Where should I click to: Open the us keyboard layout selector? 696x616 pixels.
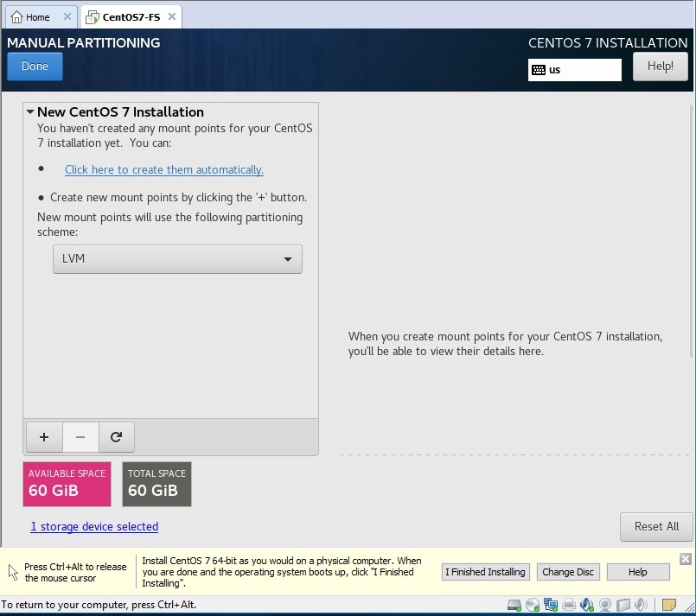click(574, 70)
